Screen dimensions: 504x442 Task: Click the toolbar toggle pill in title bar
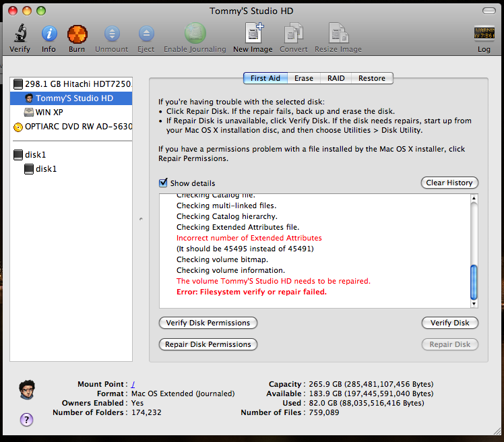pyautogui.click(x=489, y=11)
